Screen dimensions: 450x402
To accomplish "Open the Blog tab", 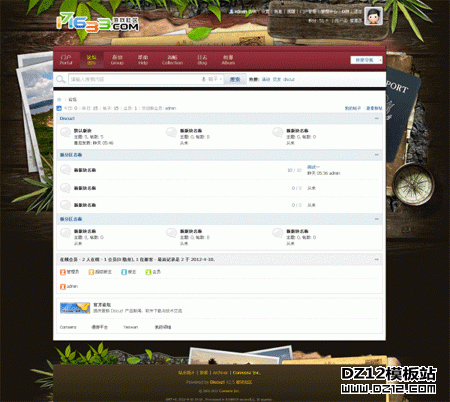I will point(202,60).
